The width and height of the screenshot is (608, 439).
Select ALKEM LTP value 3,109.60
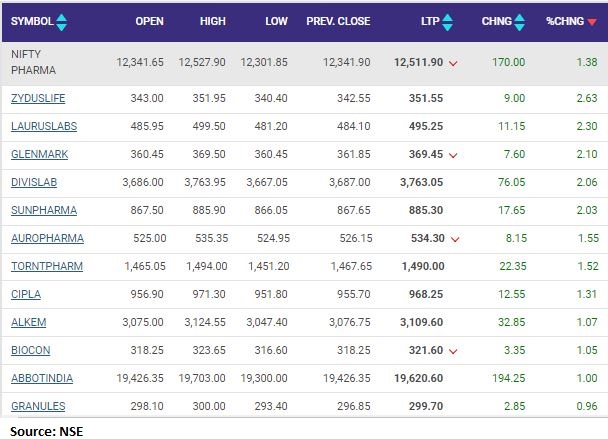click(x=421, y=322)
